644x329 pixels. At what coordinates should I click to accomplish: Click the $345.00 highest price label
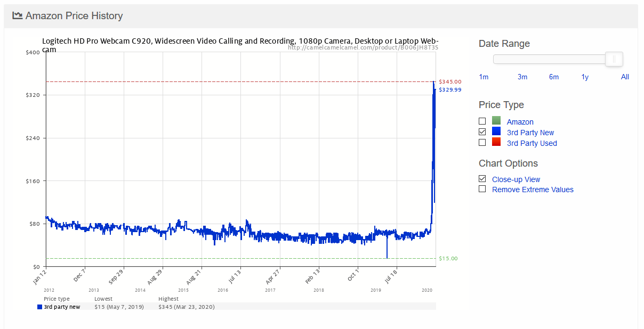[450, 81]
